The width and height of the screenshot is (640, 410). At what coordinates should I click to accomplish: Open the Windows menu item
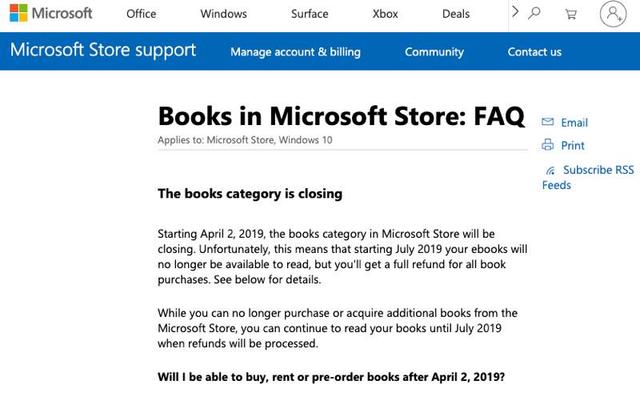223,14
